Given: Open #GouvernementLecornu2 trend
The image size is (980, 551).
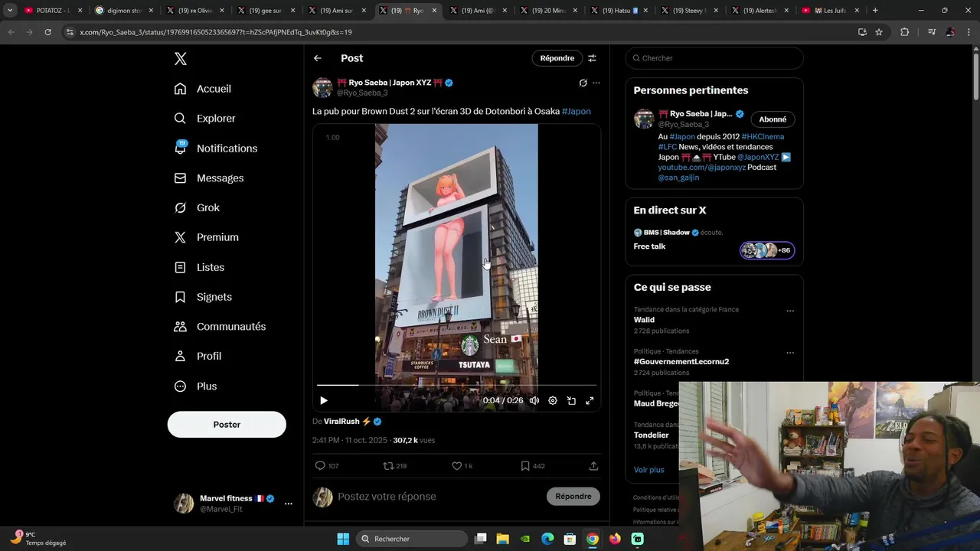Looking at the screenshot, I should pos(681,362).
